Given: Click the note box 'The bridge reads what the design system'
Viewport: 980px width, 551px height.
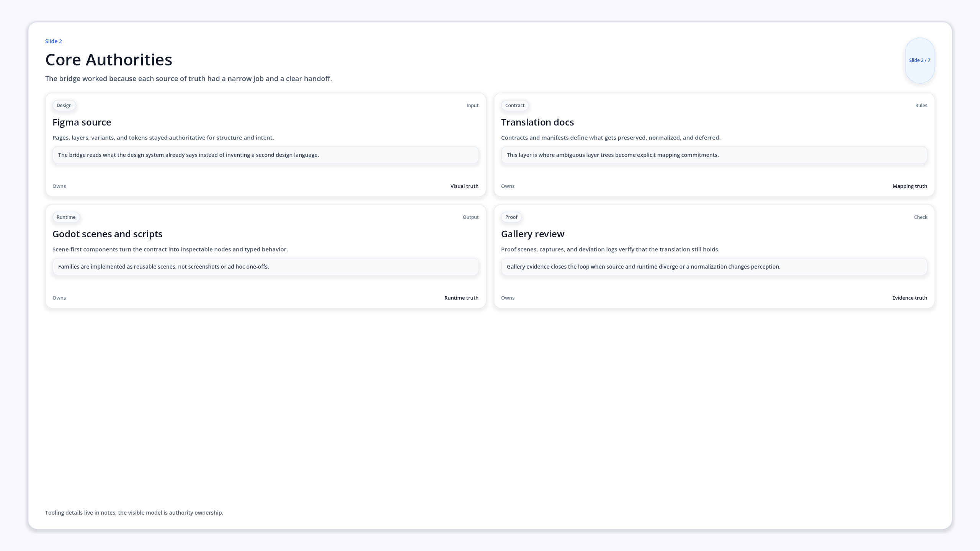Looking at the screenshot, I should pos(266,155).
